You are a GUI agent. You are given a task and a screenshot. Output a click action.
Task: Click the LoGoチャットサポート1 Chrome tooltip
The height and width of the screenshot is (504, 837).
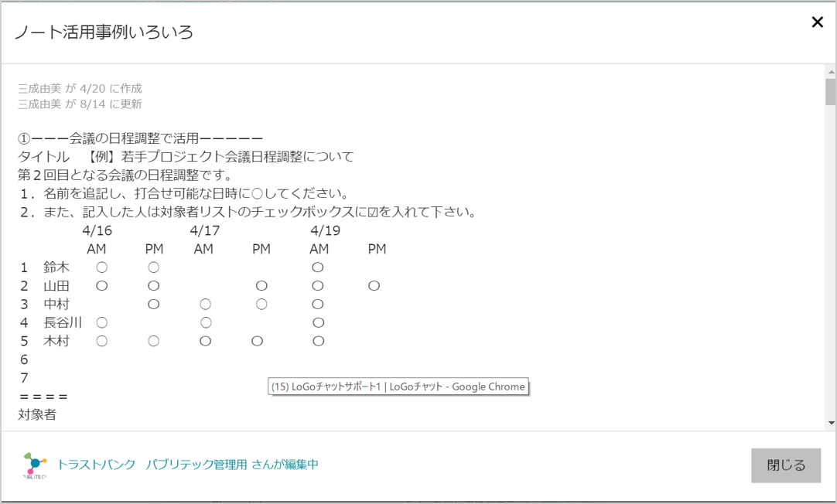(x=398, y=387)
